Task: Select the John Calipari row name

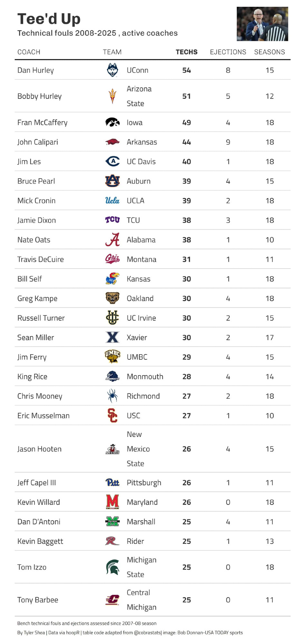Action: tap(38, 142)
